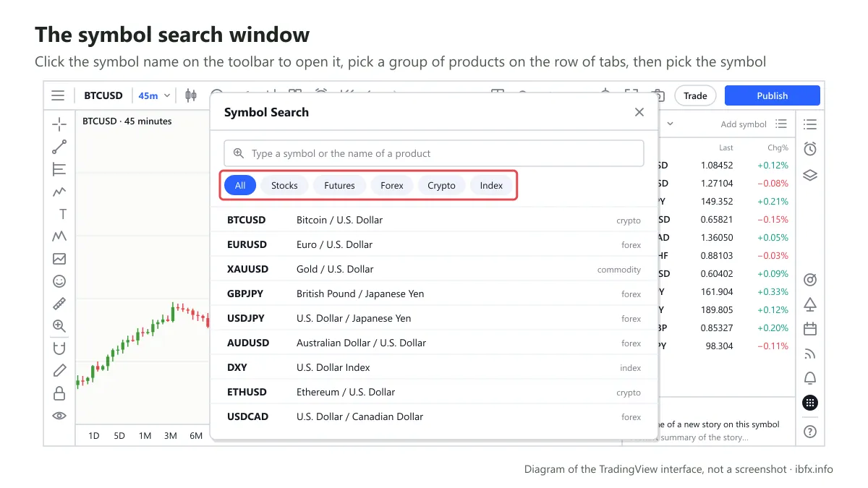Screen dimensions: 868x488
Task: Select the zoom in tool
Action: 59,326
